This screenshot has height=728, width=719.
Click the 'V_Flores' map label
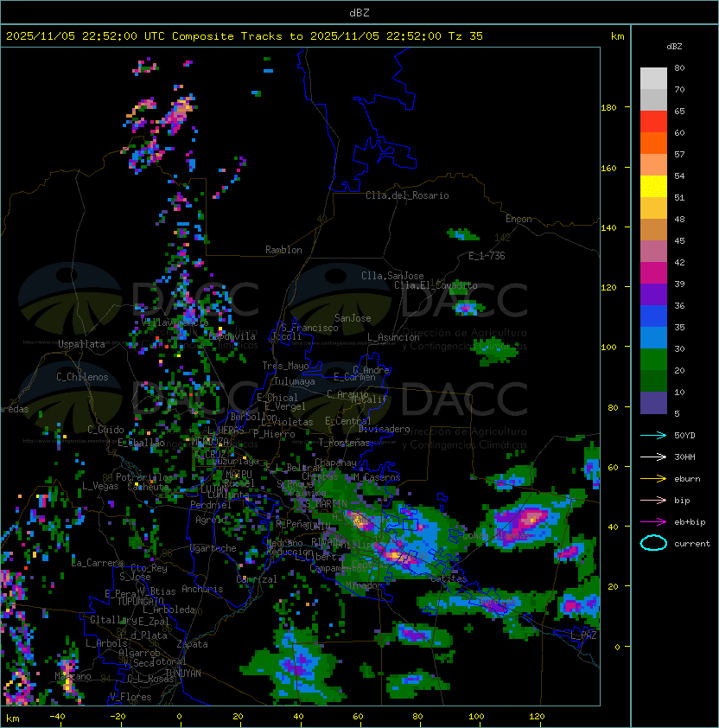130,697
